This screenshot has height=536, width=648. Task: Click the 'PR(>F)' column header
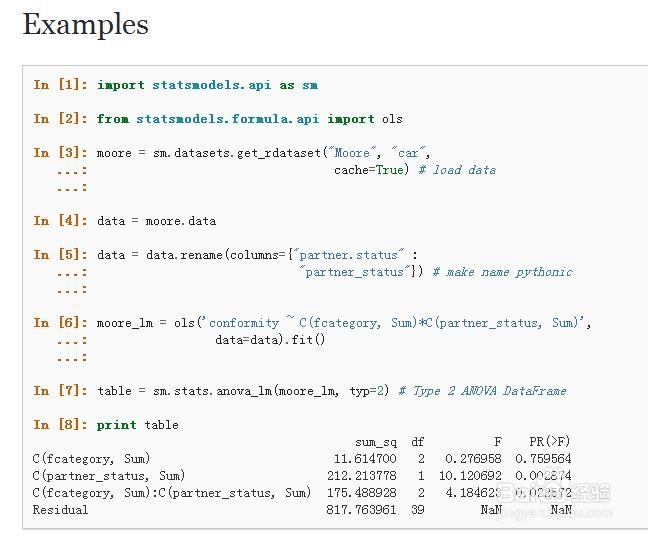[550, 442]
